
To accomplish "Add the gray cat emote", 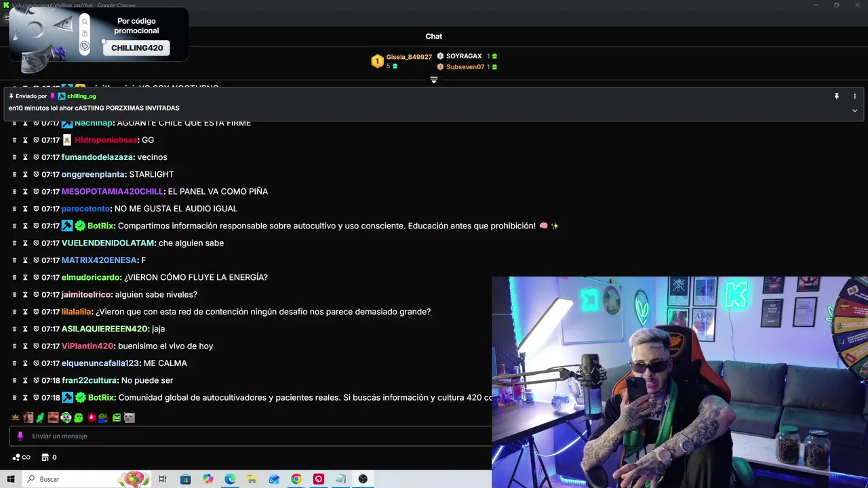I will [x=130, y=418].
